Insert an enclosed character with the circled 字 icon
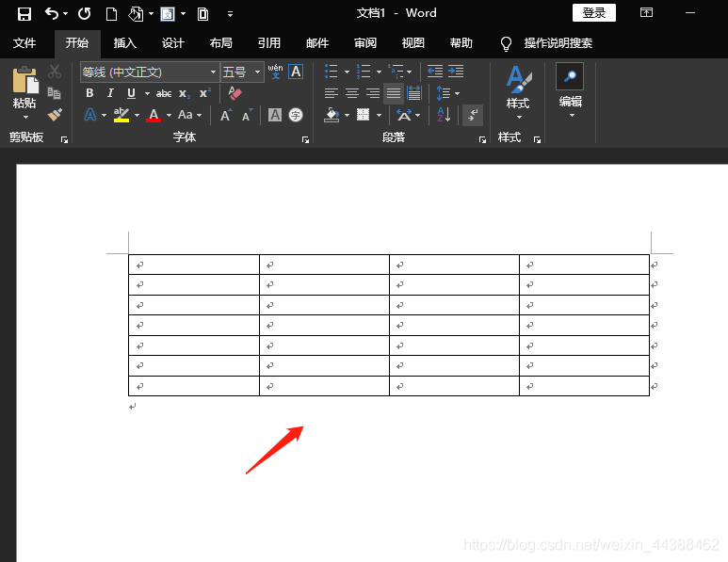The image size is (728, 562). pos(296,115)
